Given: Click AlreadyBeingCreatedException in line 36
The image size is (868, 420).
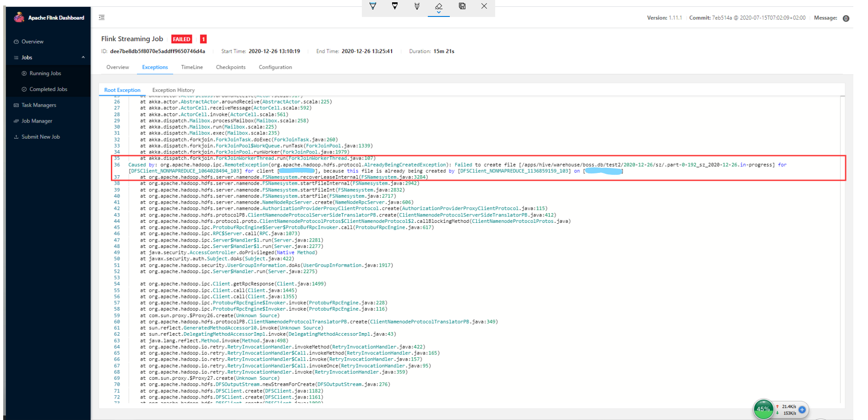Looking at the screenshot, I should coord(405,165).
